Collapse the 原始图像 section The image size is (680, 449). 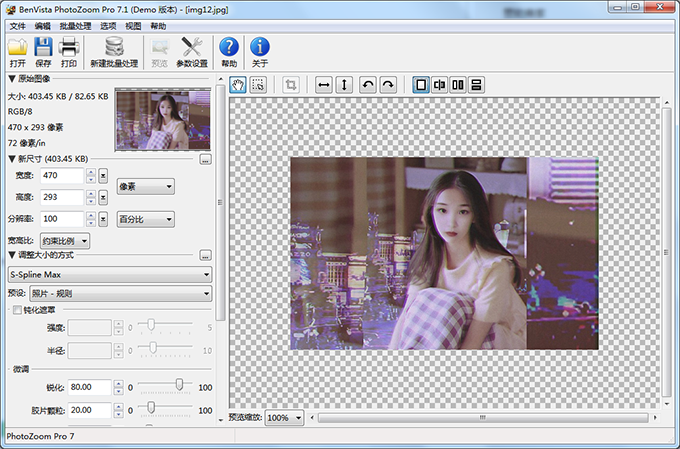pyautogui.click(x=12, y=78)
